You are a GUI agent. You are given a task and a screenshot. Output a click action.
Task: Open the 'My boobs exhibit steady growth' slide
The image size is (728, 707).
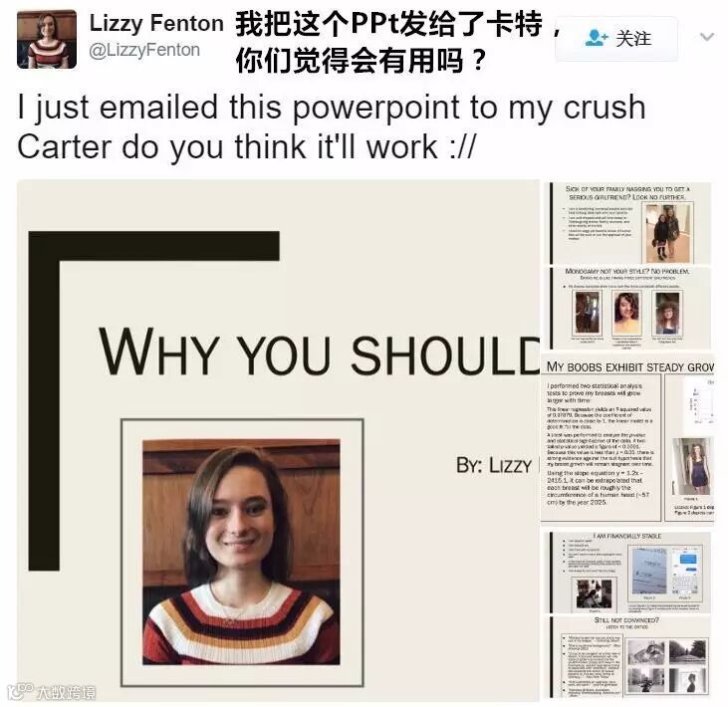(626, 439)
